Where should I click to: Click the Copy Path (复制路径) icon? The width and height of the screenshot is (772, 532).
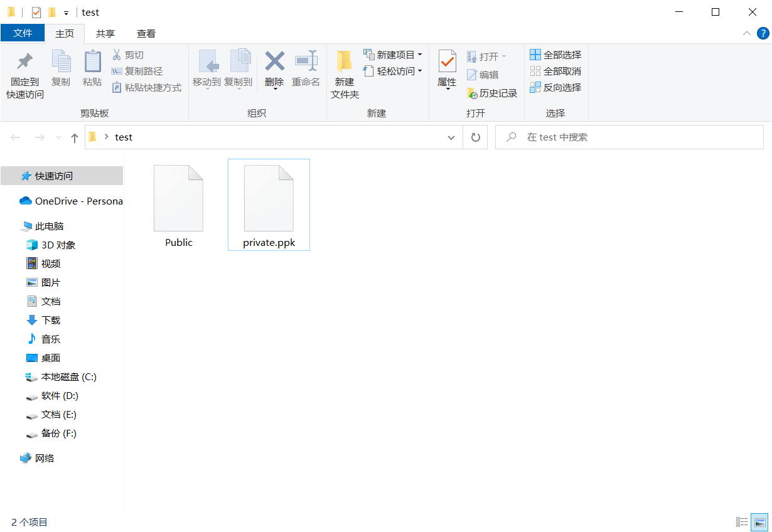117,72
